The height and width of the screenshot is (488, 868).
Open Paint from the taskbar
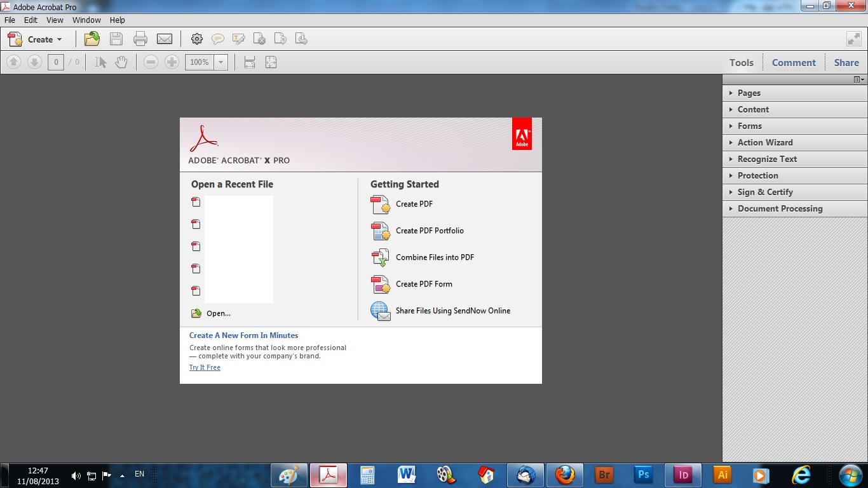[289, 475]
